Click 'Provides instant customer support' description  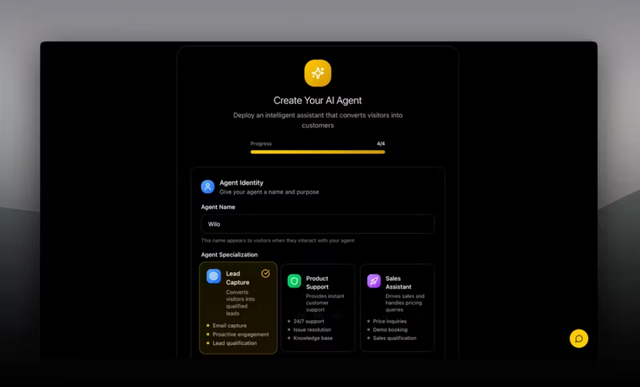pyautogui.click(x=325, y=303)
